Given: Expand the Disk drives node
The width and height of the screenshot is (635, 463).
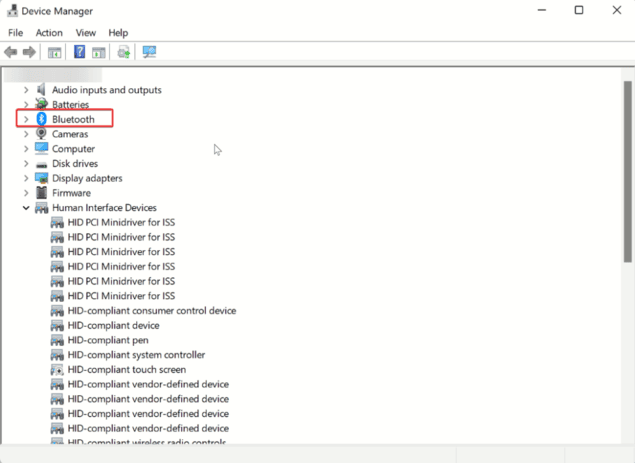Looking at the screenshot, I should [x=26, y=163].
